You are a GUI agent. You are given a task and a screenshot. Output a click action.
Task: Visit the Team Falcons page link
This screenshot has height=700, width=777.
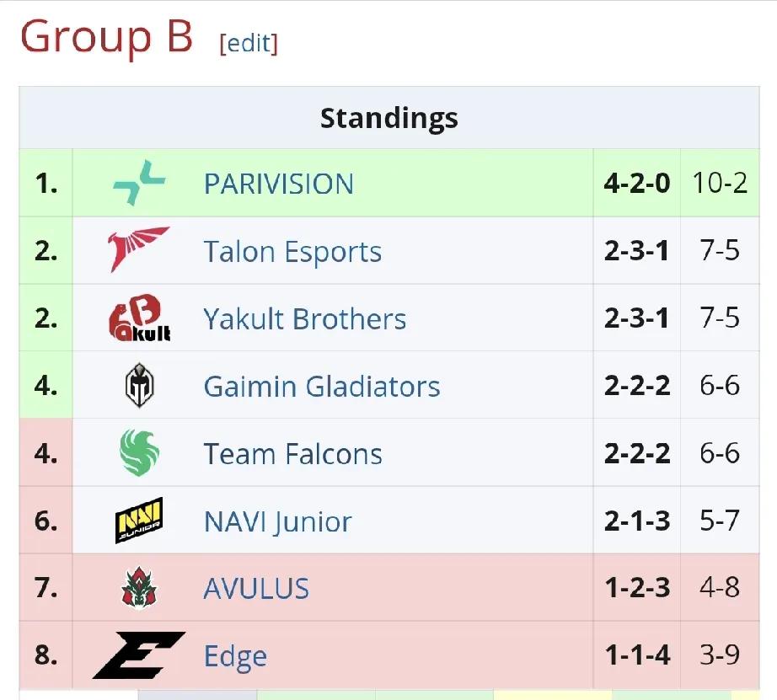(293, 454)
